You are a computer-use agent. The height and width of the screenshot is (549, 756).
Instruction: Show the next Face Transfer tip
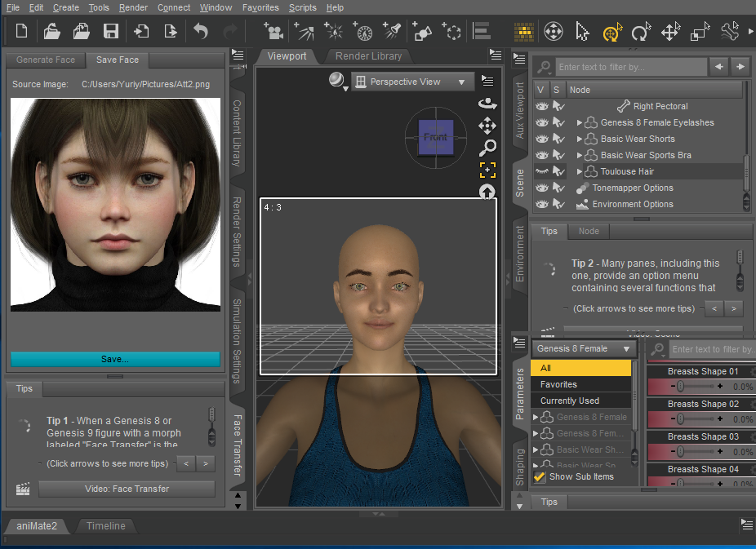[206, 464]
